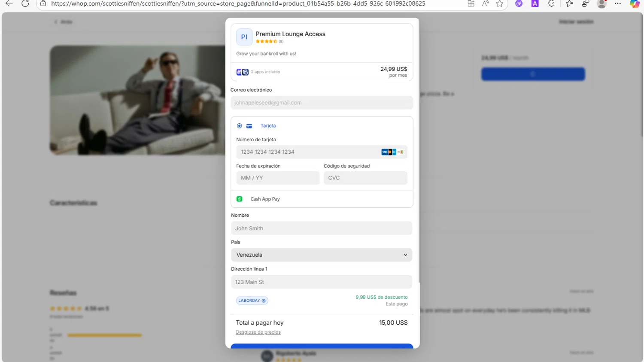Open the read aloud icon in the address bar
The width and height of the screenshot is (644, 362).
pos(486,3)
